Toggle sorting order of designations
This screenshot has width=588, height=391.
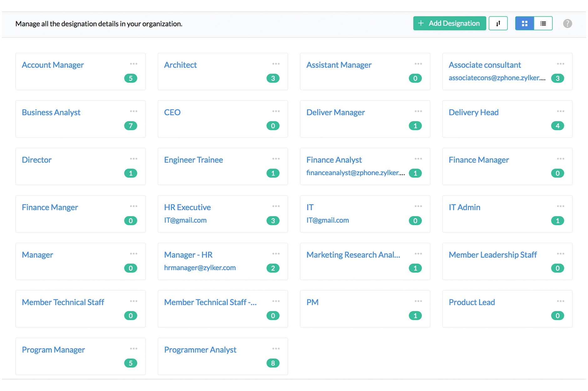coord(498,23)
